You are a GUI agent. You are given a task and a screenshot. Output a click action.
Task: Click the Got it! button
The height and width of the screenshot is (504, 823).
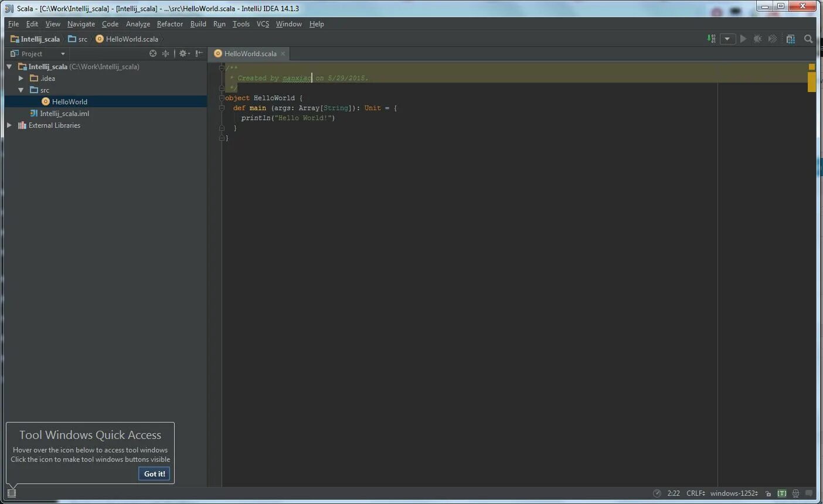pyautogui.click(x=155, y=474)
